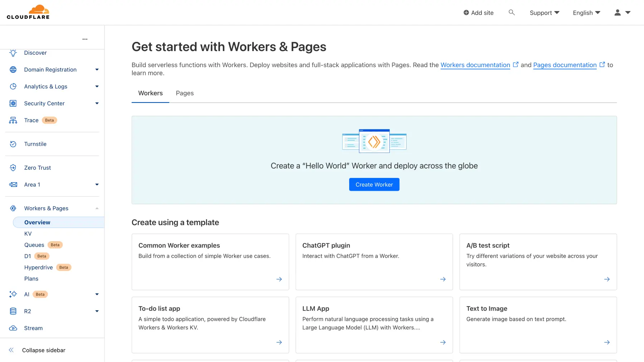Open Zero Trust from the sidebar
Image resolution: width=644 pixels, height=362 pixels.
(x=37, y=168)
